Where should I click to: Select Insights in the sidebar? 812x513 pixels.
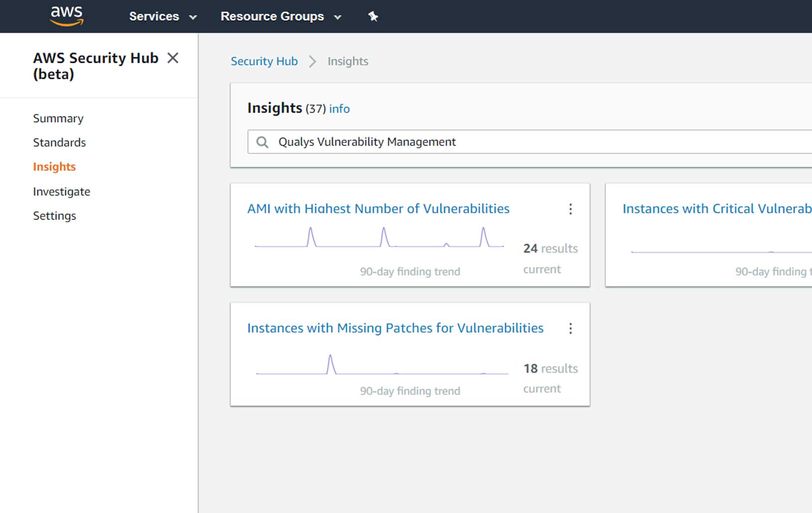[x=54, y=166]
